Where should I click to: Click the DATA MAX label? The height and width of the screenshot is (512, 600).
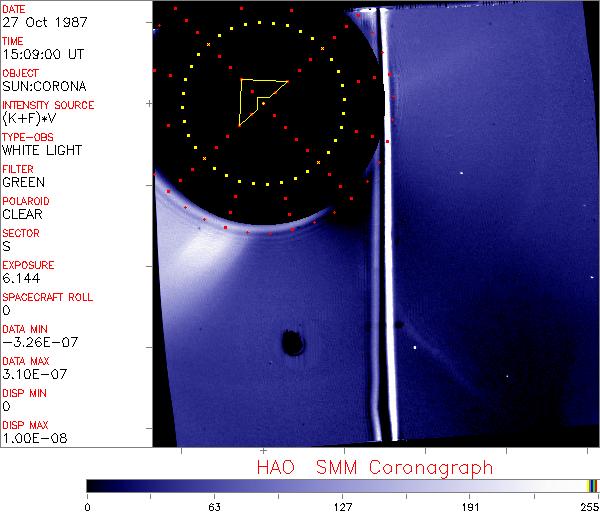coord(26,361)
